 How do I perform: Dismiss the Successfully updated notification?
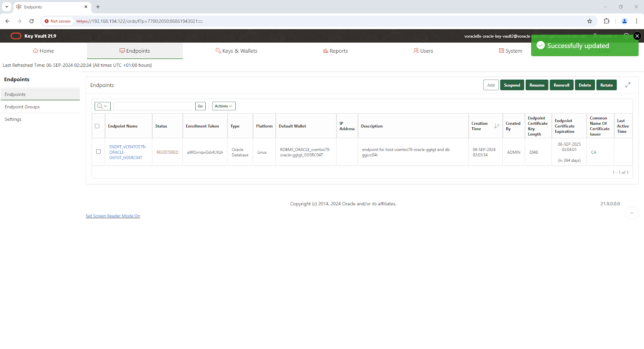tap(637, 36)
